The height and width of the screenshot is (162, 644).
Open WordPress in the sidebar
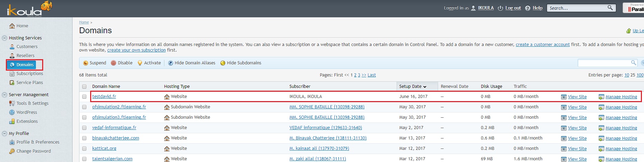tap(23, 112)
